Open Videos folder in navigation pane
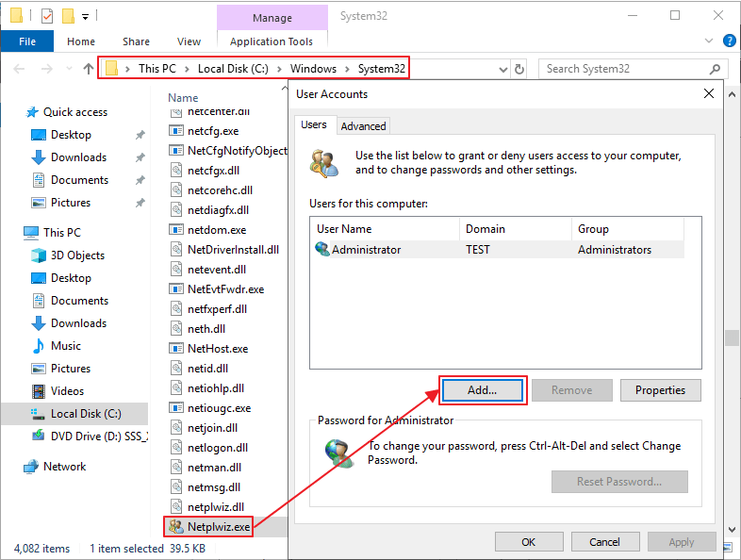 click(67, 391)
